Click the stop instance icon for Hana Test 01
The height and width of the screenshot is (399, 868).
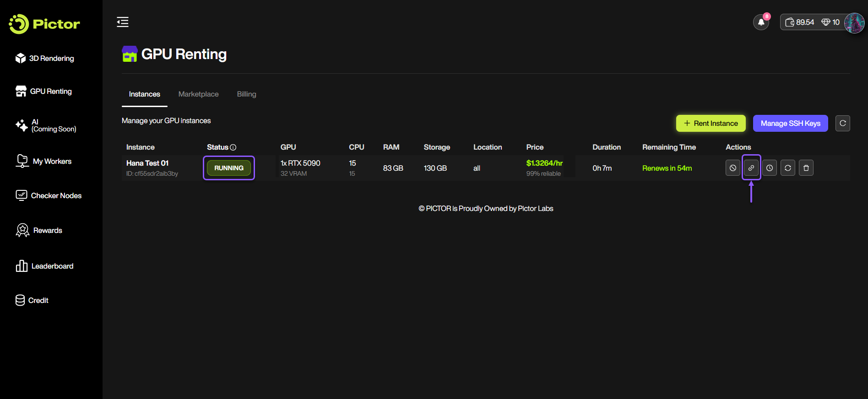pyautogui.click(x=732, y=168)
